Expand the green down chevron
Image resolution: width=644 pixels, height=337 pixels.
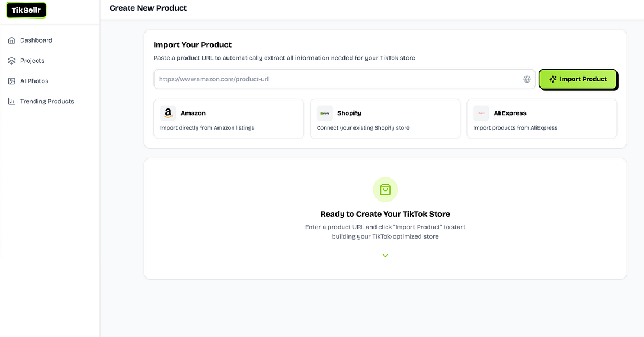(x=385, y=256)
